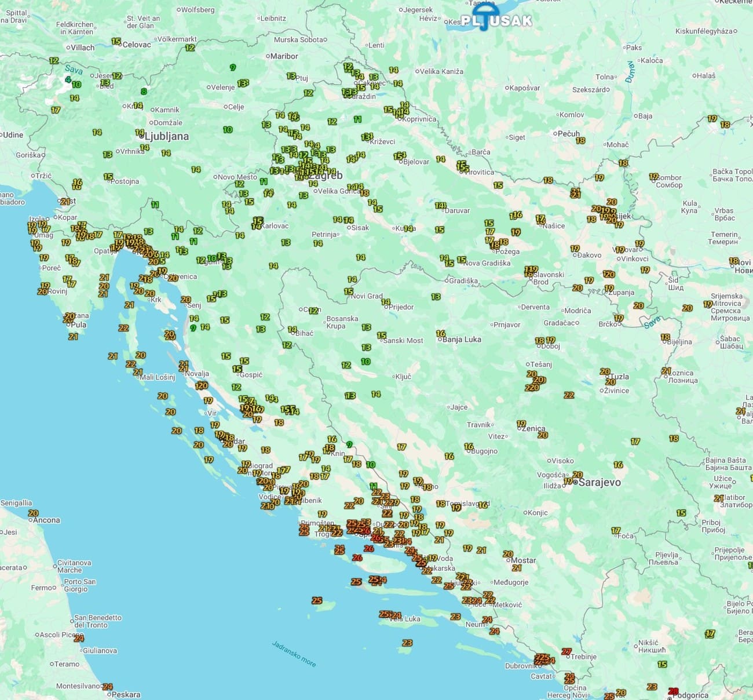Click the 27 marker beside Trebinje
Screen dimensions: 753x700
[566, 651]
